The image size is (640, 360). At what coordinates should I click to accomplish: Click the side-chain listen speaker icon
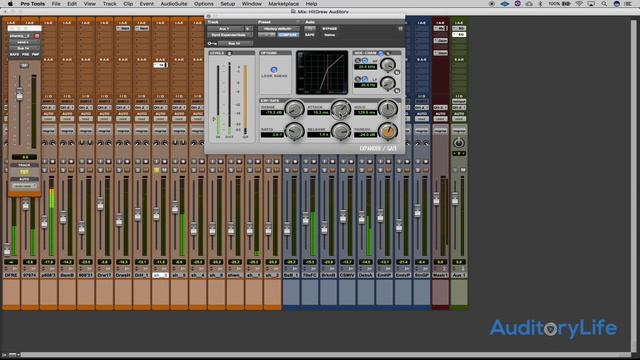[x=388, y=53]
